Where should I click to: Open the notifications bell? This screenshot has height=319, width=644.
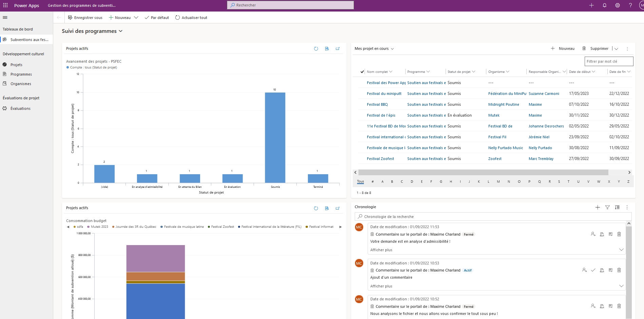(x=604, y=5)
